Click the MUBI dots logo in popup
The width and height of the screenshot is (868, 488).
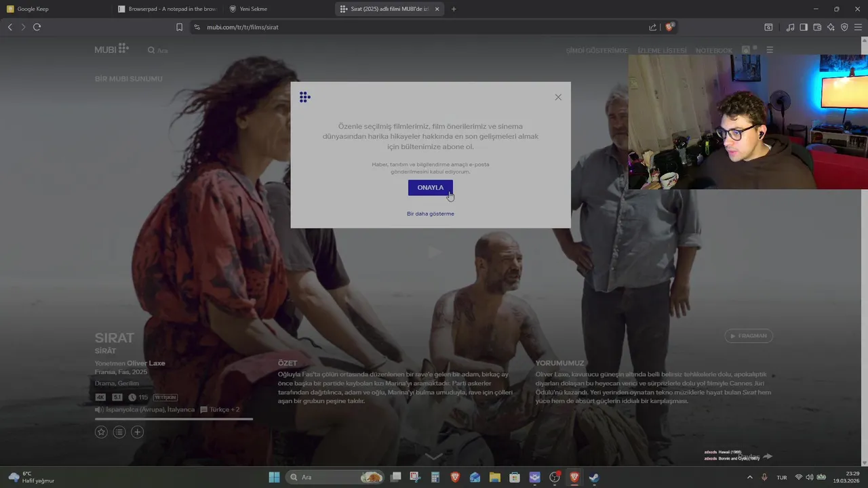[304, 97]
